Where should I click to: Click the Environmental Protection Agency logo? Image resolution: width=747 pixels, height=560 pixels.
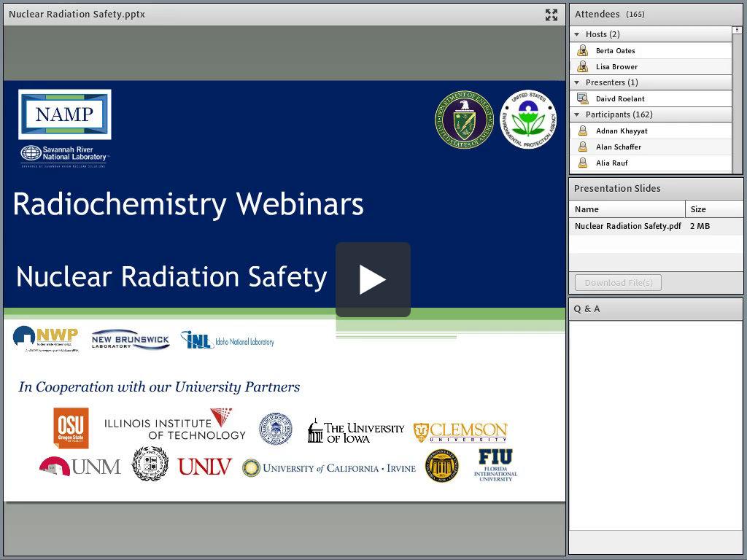pos(528,120)
